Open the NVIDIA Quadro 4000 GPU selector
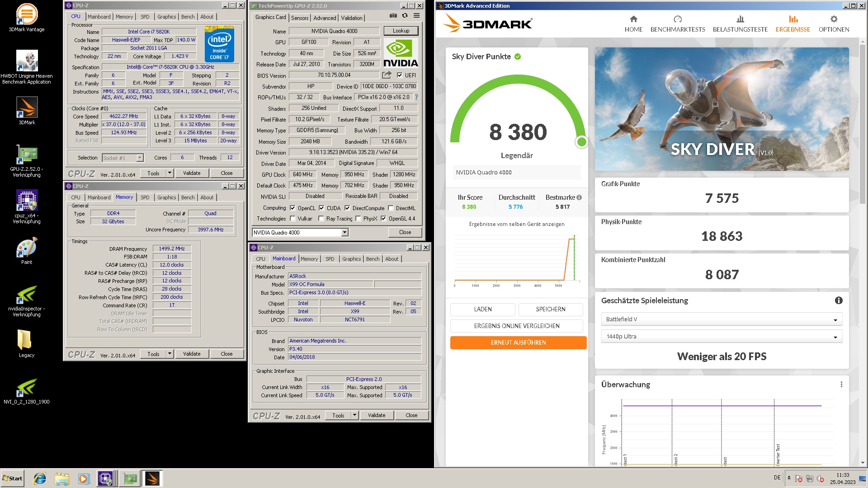Viewport: 868px width, 488px height. (300, 233)
